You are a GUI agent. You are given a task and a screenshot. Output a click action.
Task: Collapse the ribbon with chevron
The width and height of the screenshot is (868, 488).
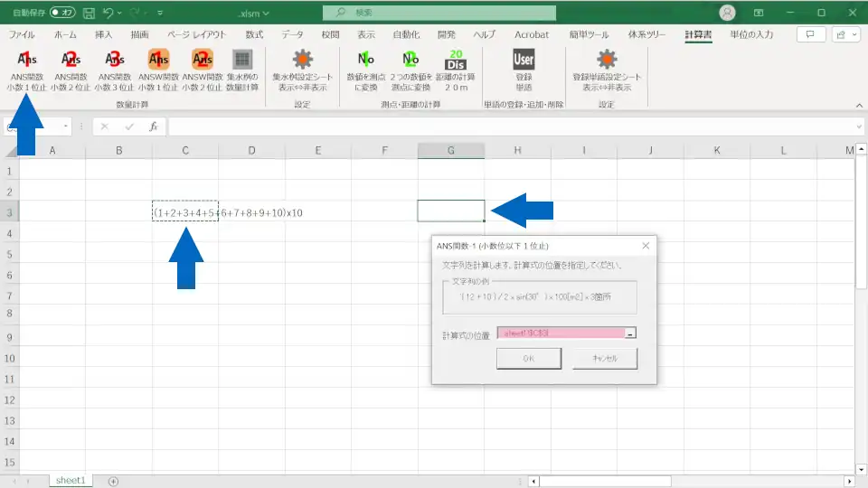(859, 105)
